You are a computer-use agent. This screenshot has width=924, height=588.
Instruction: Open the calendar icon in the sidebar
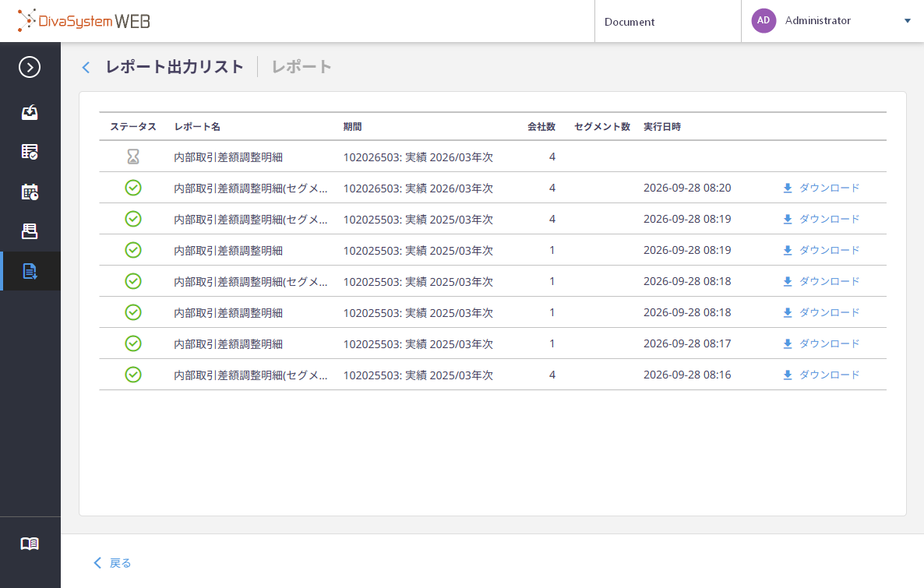(30, 192)
